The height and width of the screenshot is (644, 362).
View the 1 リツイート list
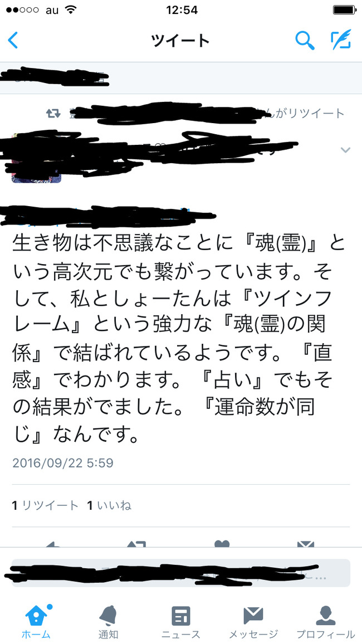[x=45, y=506]
